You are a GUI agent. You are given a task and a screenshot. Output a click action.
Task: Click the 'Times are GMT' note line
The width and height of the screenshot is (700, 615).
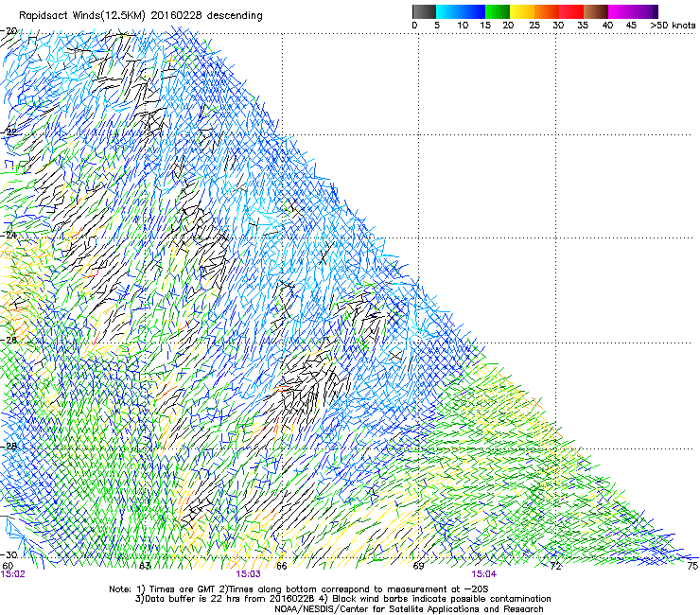[299, 589]
